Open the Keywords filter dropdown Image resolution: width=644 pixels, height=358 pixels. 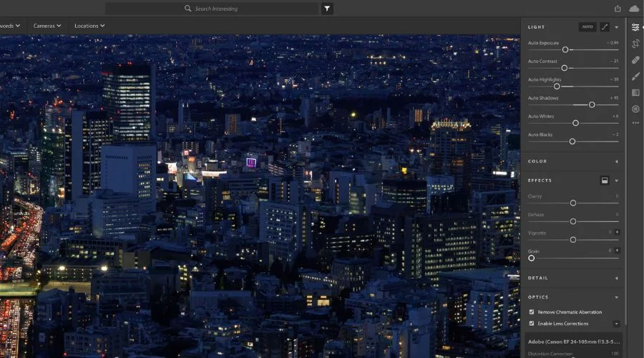click(x=10, y=26)
